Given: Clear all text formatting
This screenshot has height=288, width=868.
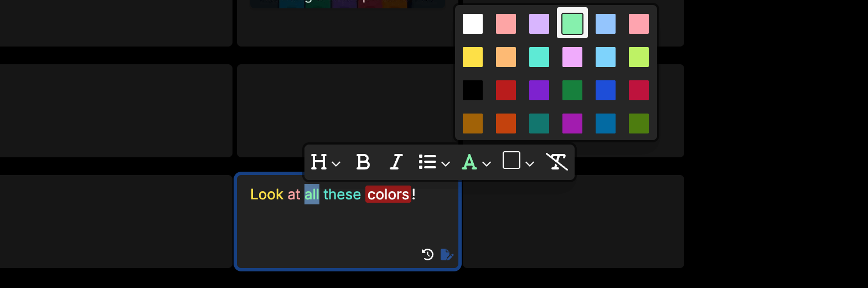Looking at the screenshot, I should [556, 162].
